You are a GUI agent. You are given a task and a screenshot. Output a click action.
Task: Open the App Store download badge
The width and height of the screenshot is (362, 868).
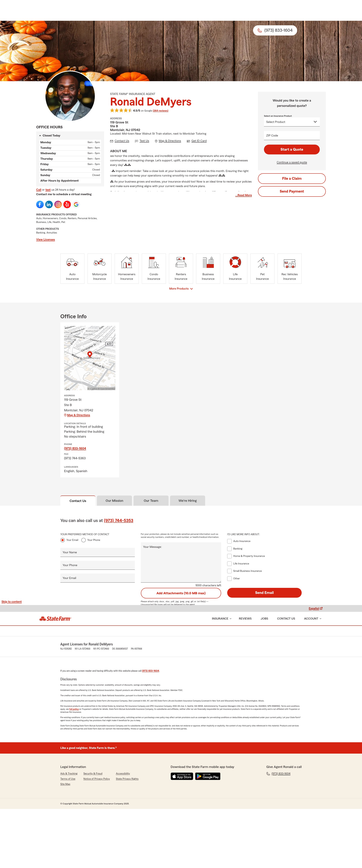click(182, 776)
